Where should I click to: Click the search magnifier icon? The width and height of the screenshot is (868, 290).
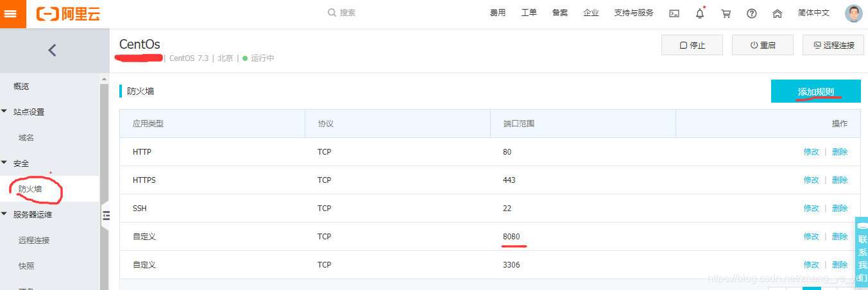pyautogui.click(x=332, y=13)
